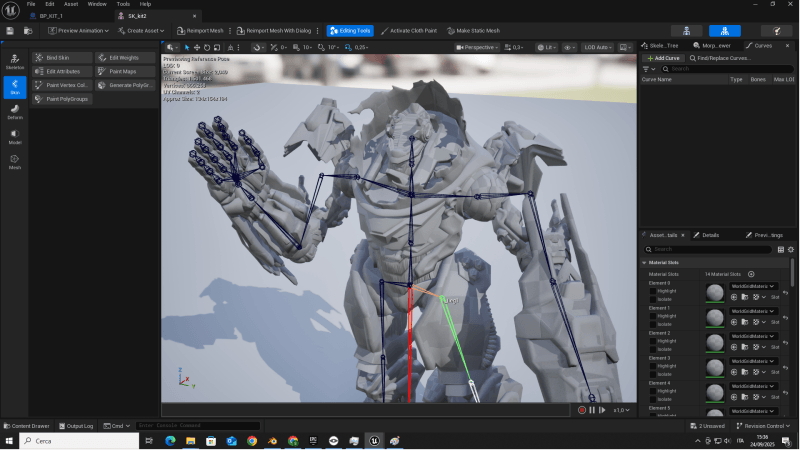
Task: Open the Content Drawer
Action: click(27, 426)
